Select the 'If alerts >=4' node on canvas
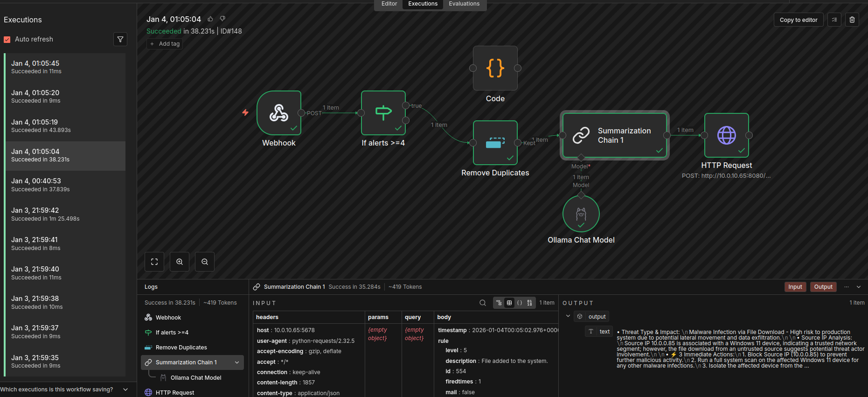The width and height of the screenshot is (868, 397). 383,113
